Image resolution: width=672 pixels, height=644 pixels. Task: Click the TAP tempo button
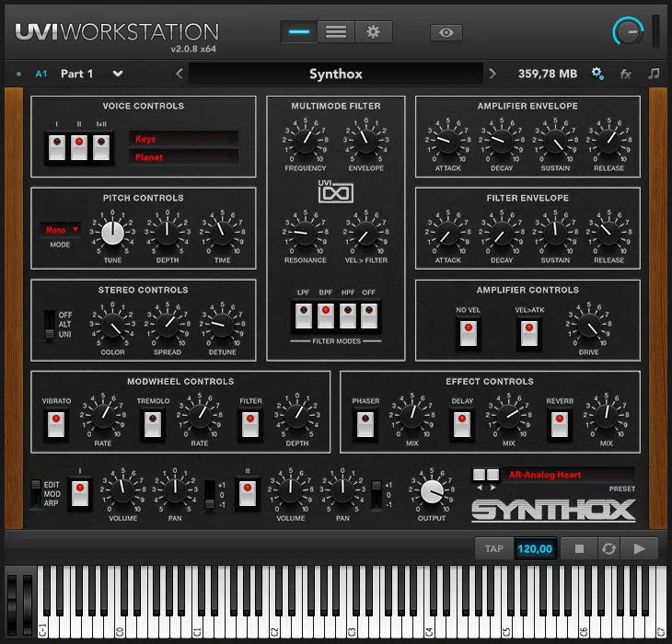[494, 548]
